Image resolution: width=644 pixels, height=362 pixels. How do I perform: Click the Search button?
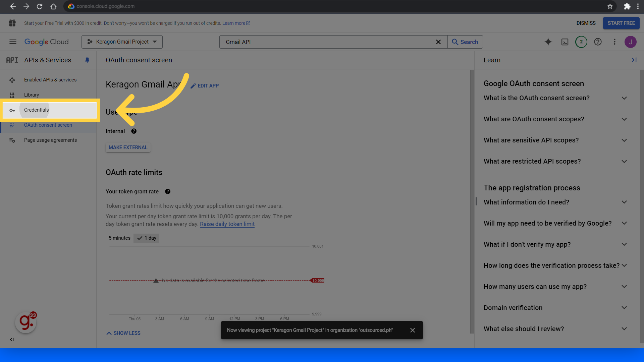[x=465, y=42]
